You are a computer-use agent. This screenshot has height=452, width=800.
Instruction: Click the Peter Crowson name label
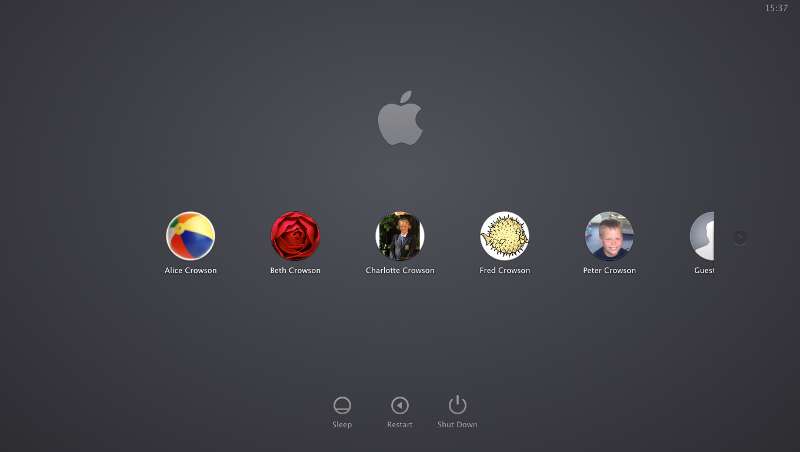pos(609,270)
